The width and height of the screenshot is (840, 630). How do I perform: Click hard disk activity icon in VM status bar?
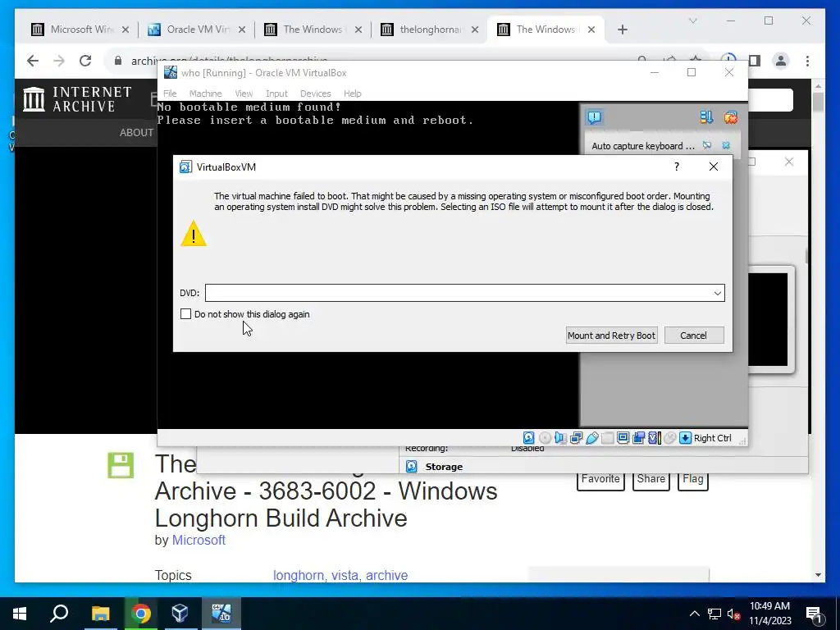click(529, 438)
